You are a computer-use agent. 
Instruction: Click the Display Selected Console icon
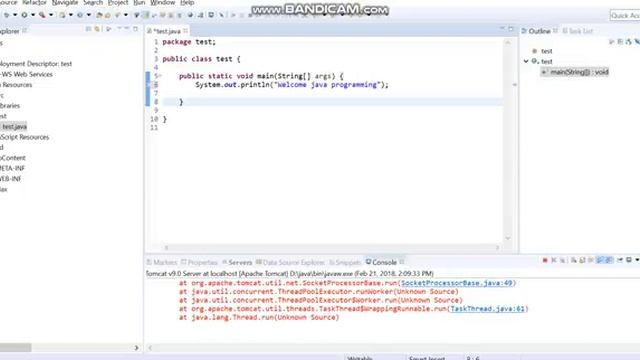click(x=629, y=260)
